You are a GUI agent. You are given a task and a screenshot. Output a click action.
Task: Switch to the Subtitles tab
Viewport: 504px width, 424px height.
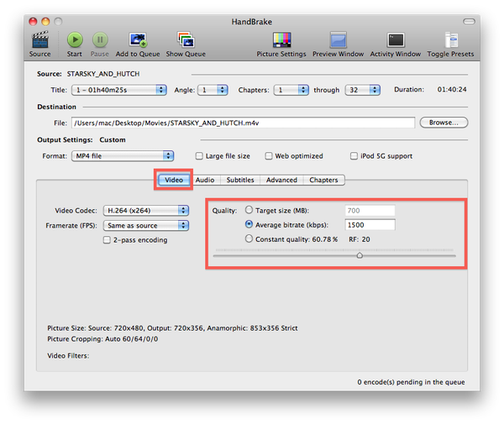coord(240,180)
